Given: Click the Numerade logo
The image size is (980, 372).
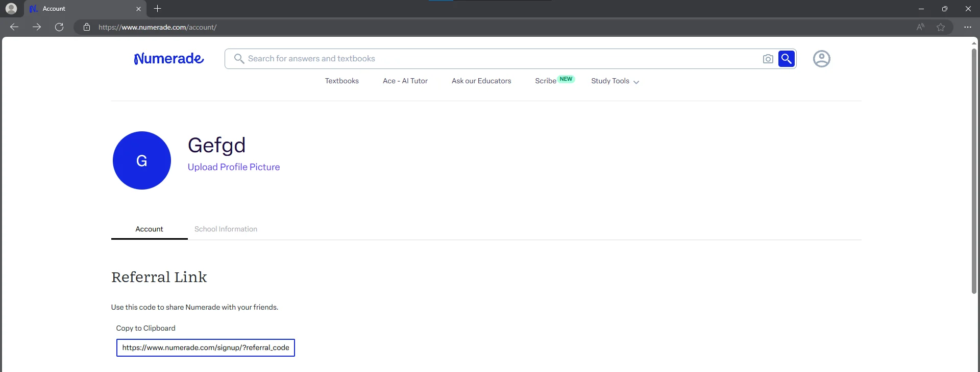Looking at the screenshot, I should (x=168, y=59).
